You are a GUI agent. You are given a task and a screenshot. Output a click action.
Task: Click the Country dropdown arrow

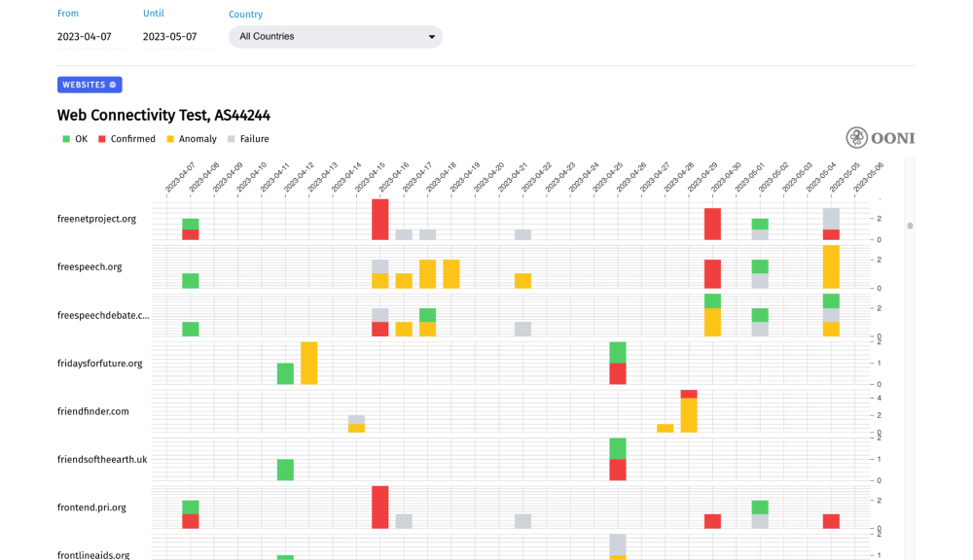point(432,37)
